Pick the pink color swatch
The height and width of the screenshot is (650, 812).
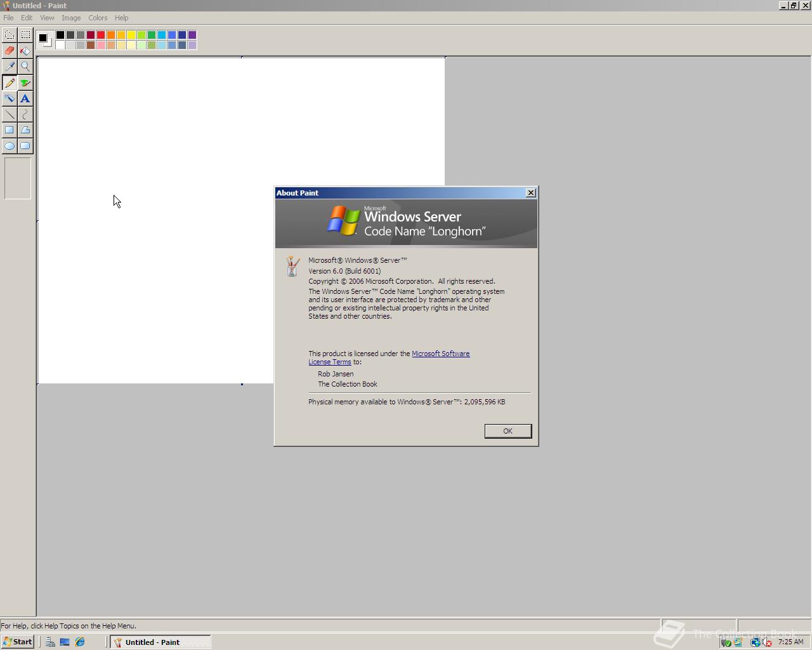[101, 45]
